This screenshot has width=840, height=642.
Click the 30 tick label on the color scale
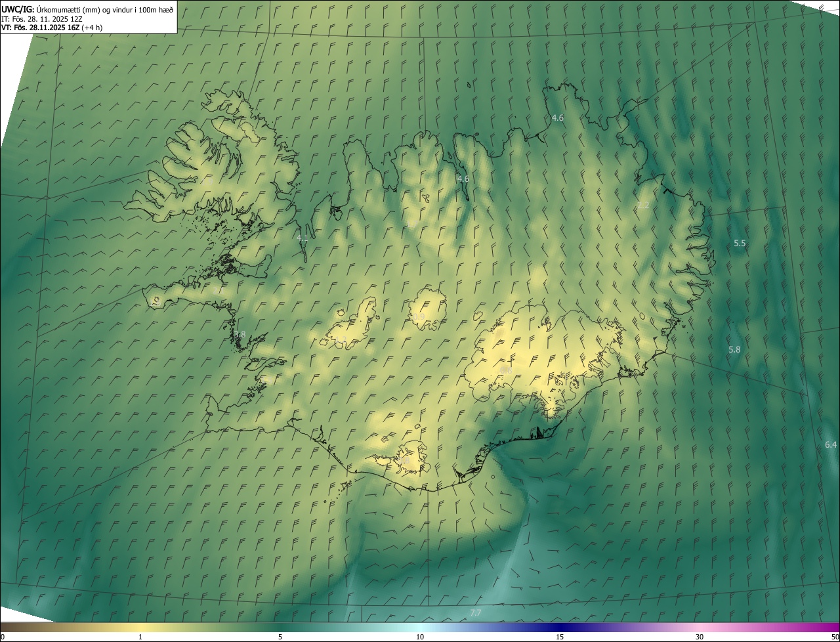(x=700, y=637)
